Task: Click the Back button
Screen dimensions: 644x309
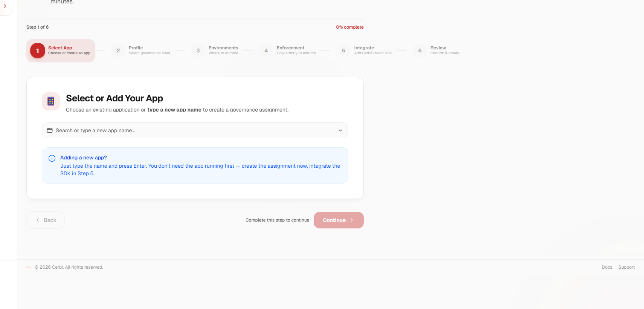Action: click(x=46, y=220)
